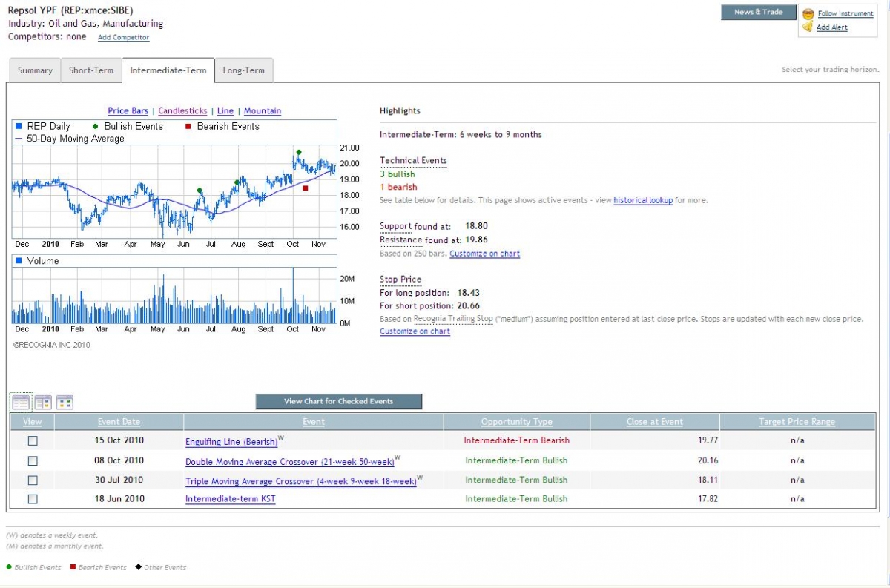Check the box for 08 Oct 2010 event
Viewport: 890px width, 588px height.
coord(33,460)
